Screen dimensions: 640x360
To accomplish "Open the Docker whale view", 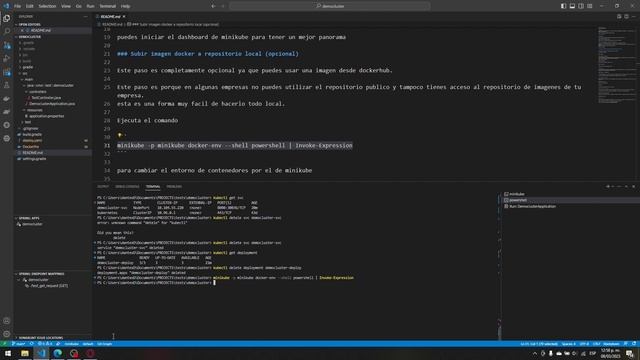I will (x=7, y=99).
